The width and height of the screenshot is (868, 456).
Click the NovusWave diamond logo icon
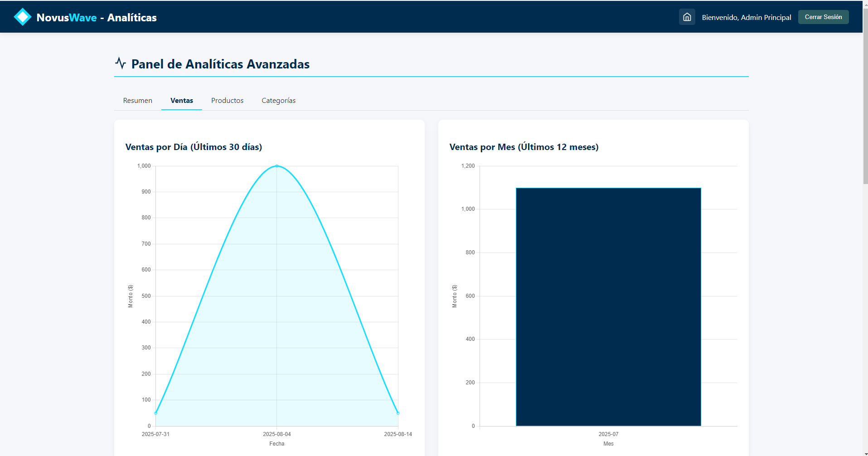pyautogui.click(x=22, y=17)
